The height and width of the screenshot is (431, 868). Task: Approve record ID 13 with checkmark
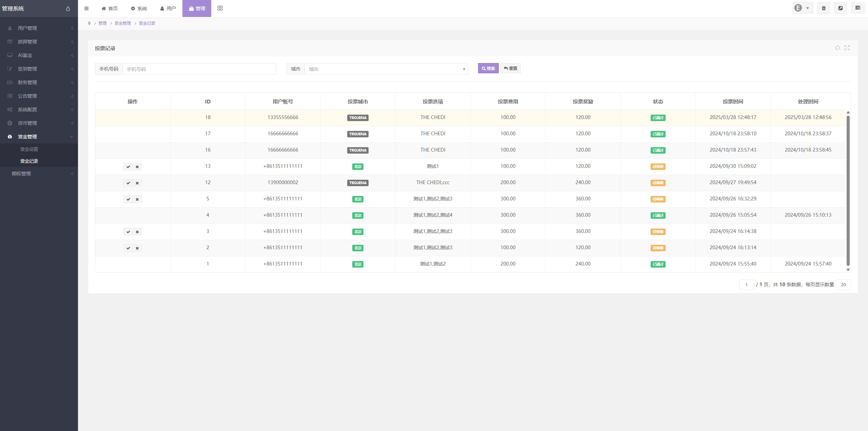click(x=128, y=167)
